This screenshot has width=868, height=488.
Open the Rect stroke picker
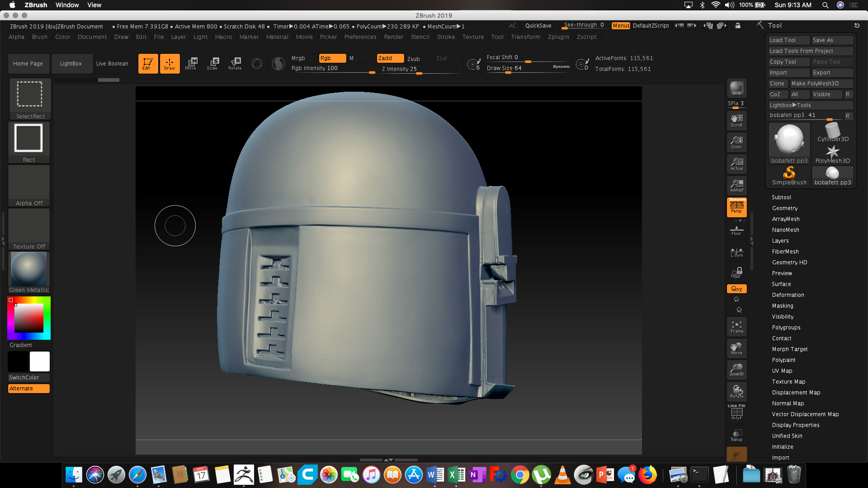pyautogui.click(x=29, y=142)
